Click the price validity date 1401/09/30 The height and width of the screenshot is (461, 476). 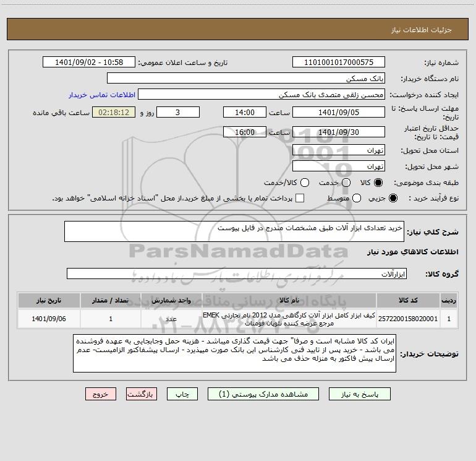(339, 132)
